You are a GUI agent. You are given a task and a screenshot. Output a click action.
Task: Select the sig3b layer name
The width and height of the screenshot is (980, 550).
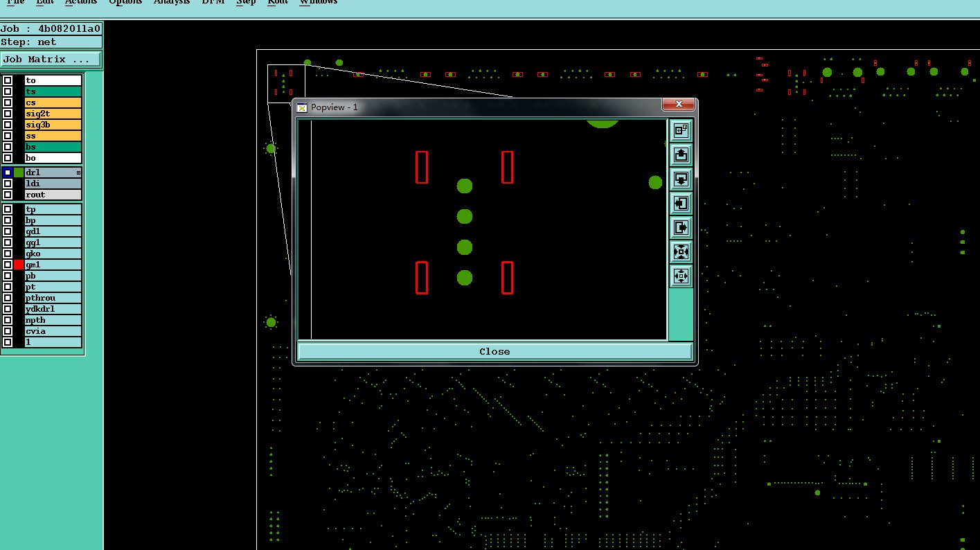53,125
